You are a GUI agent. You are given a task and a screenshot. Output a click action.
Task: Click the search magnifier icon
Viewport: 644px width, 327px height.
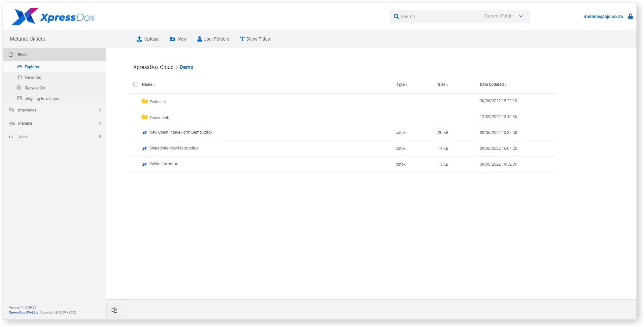[396, 16]
